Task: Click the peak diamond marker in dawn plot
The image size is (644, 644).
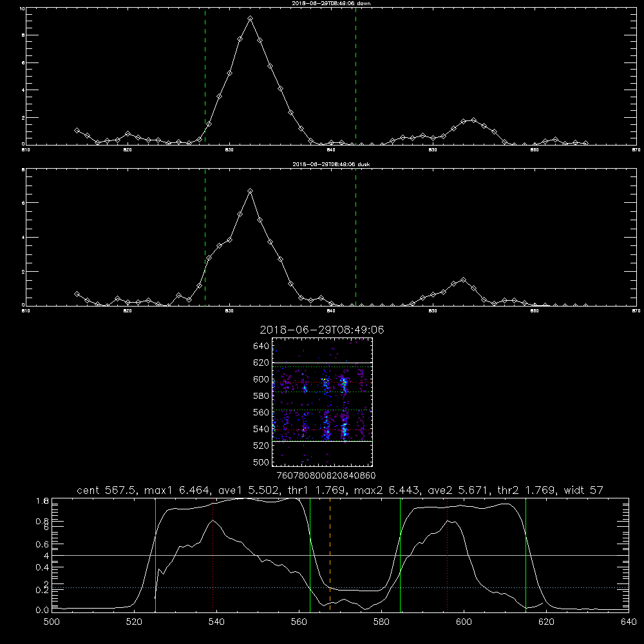Action: pyautogui.click(x=250, y=19)
